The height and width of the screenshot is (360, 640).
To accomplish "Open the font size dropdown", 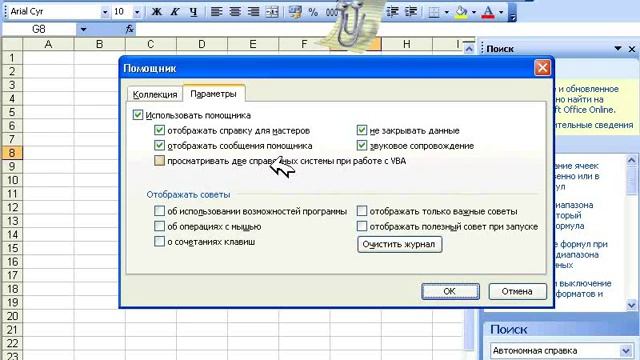I will tap(137, 12).
